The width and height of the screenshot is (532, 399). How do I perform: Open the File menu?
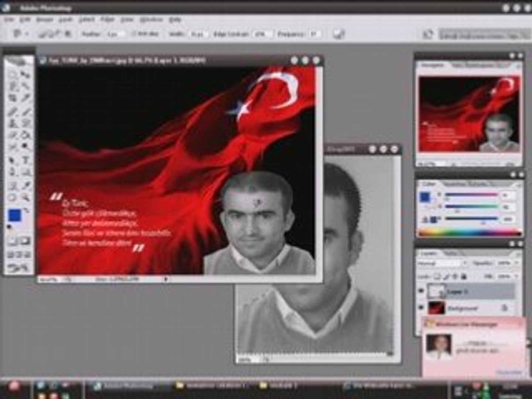[9, 19]
